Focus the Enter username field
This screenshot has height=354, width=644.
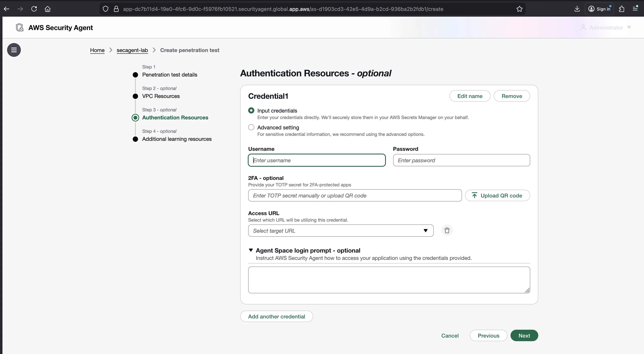click(317, 160)
